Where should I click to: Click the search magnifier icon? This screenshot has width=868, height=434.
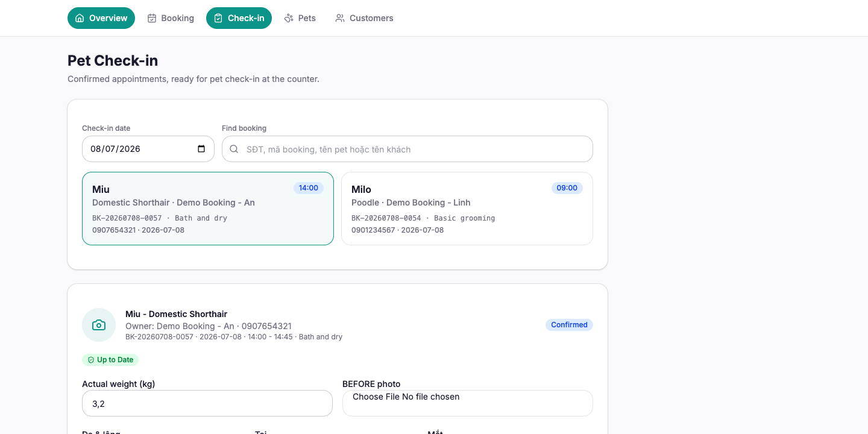coord(234,149)
